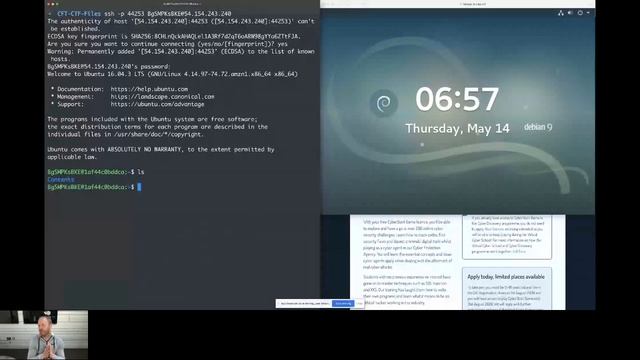Expand the system menu arrow in Debian top bar

(x=588, y=13)
